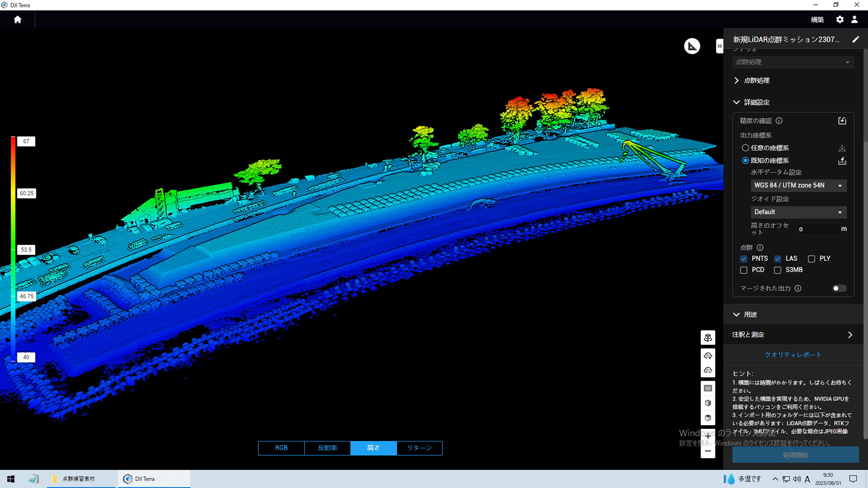Enable the PLY point cloud checkbox

click(812, 258)
